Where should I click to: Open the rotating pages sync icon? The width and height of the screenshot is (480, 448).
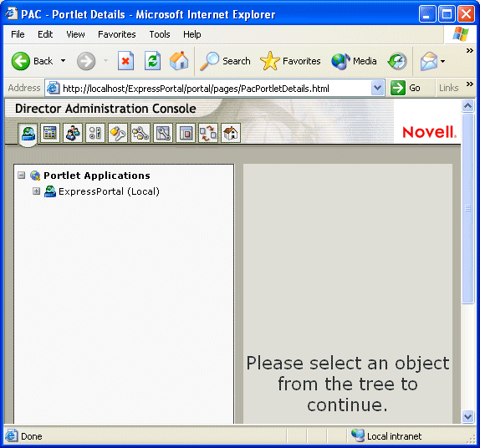pyautogui.click(x=208, y=133)
